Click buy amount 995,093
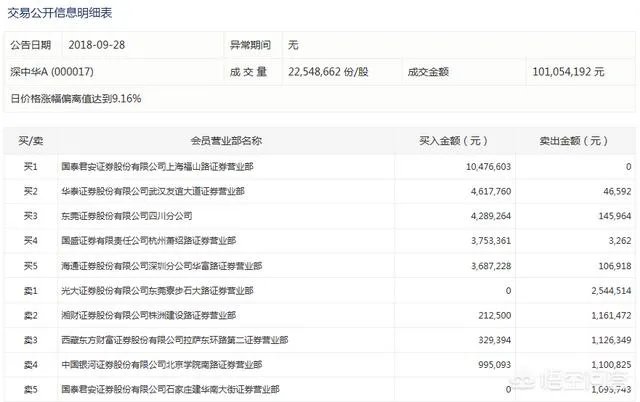Image resolution: width=640 pixels, height=402 pixels. (495, 364)
